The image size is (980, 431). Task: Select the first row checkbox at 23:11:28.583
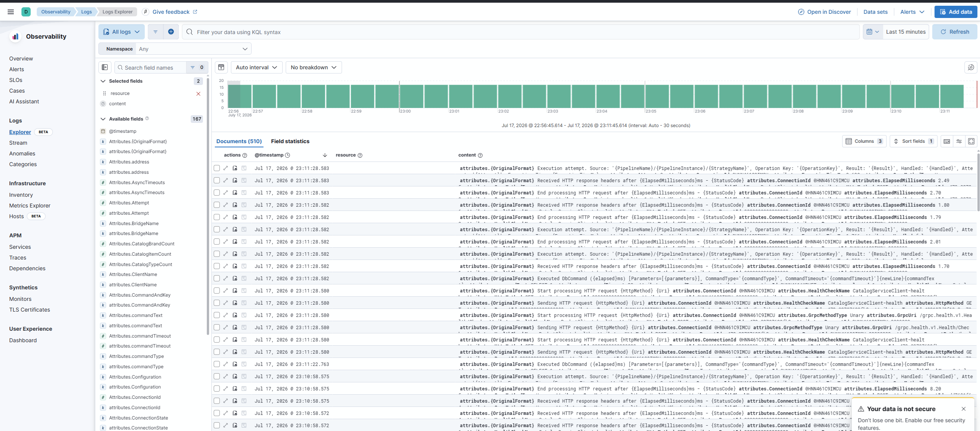pyautogui.click(x=217, y=168)
